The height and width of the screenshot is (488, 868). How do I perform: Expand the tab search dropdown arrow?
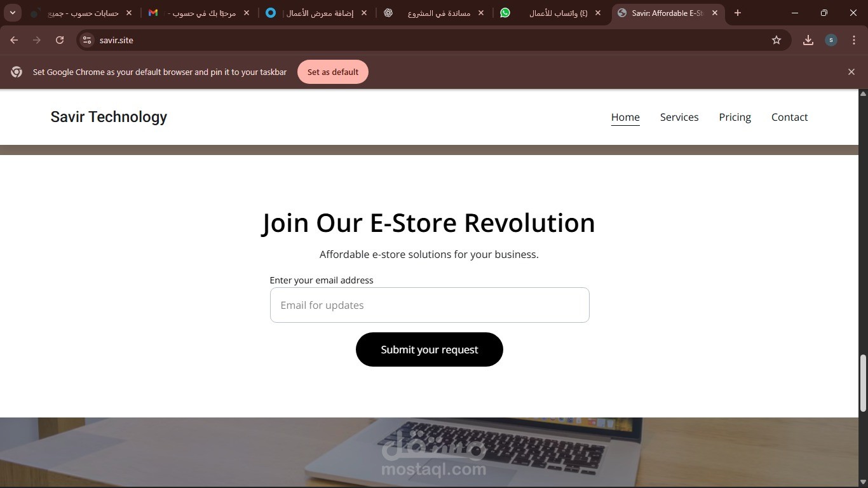pos(13,13)
